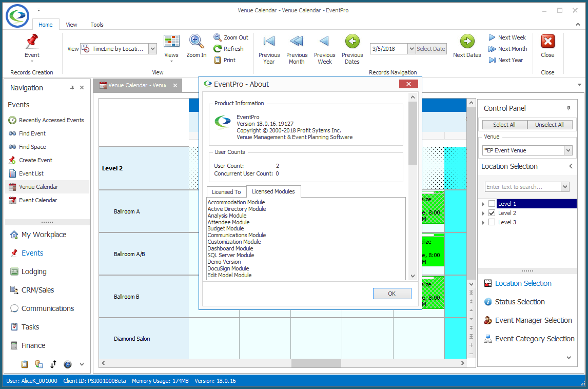Open the Communications module
Screen dimensions: 588x389
tap(42, 308)
